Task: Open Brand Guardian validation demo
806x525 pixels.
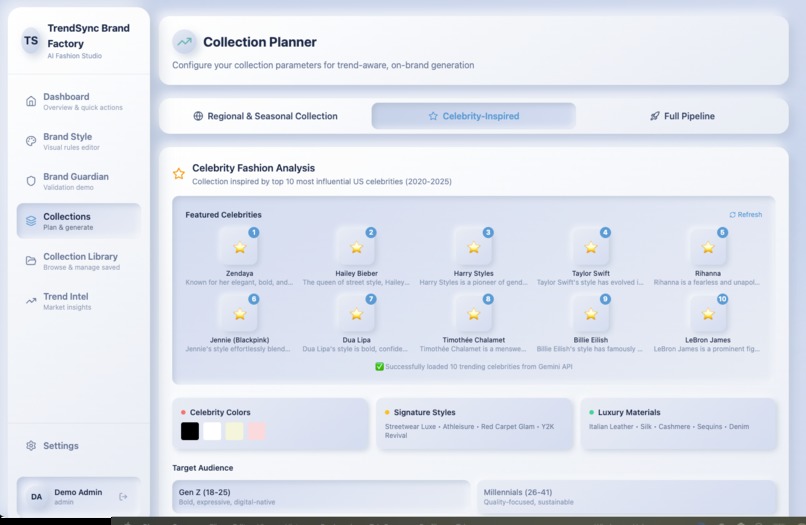Action: point(79,181)
